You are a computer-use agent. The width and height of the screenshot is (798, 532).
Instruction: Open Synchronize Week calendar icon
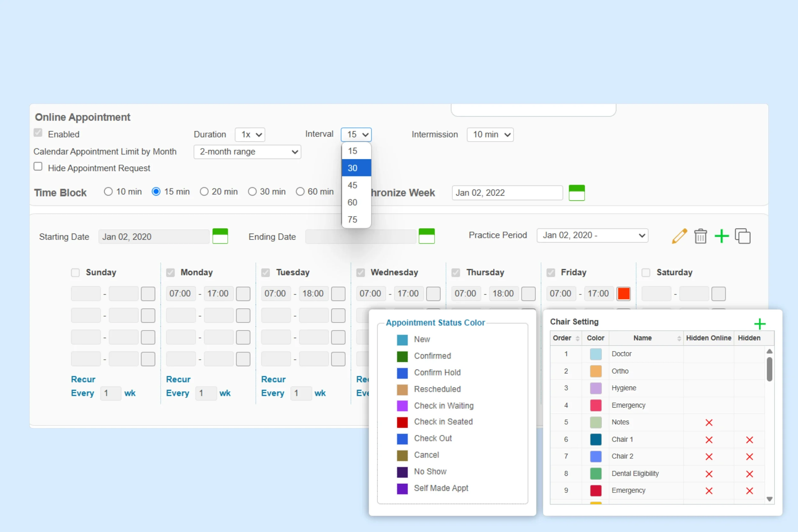point(576,193)
